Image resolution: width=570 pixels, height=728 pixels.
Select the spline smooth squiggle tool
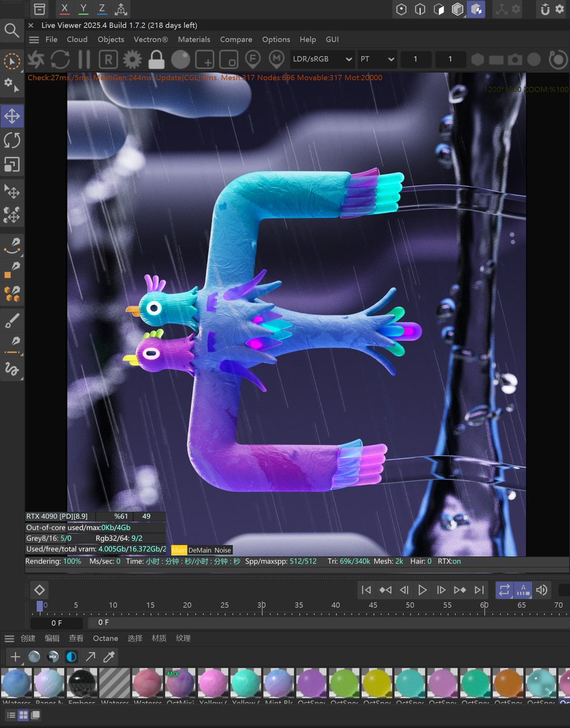tap(12, 368)
